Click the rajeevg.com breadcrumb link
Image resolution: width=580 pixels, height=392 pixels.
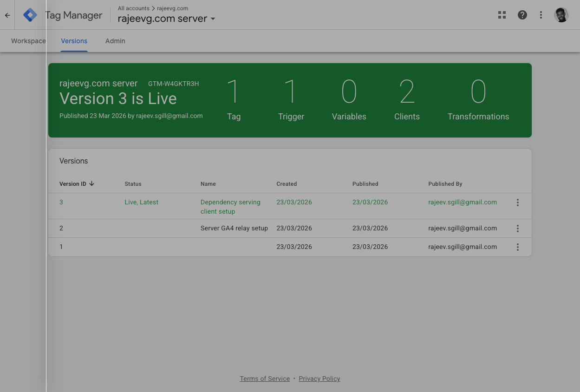point(172,8)
